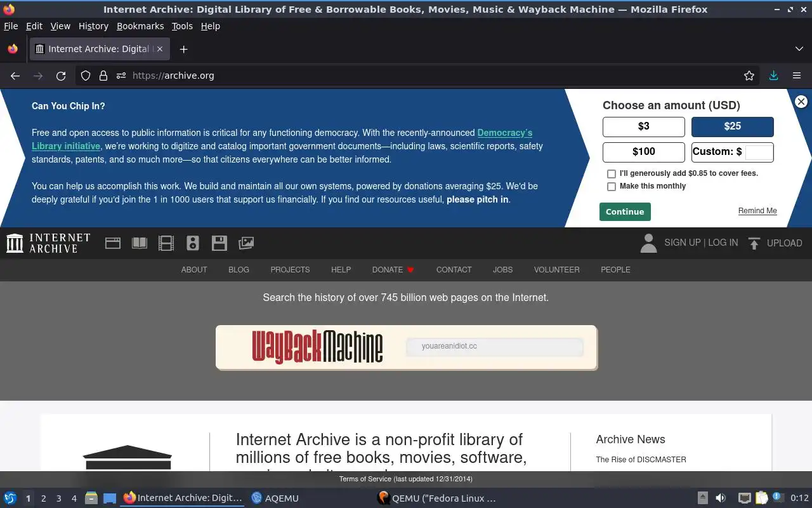The width and height of the screenshot is (812, 508).
Task: Click SIGN UP link
Action: tap(683, 243)
